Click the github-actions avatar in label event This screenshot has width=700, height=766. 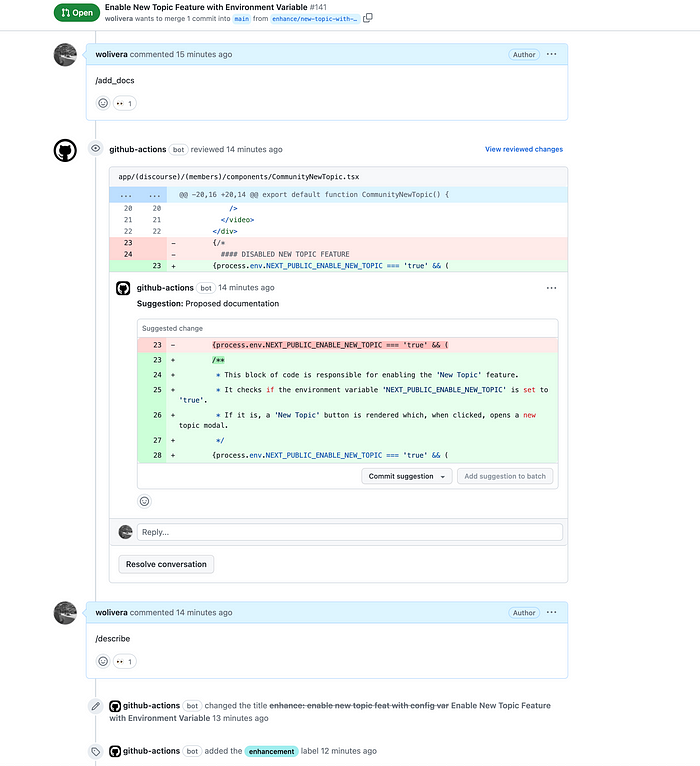tap(115, 751)
